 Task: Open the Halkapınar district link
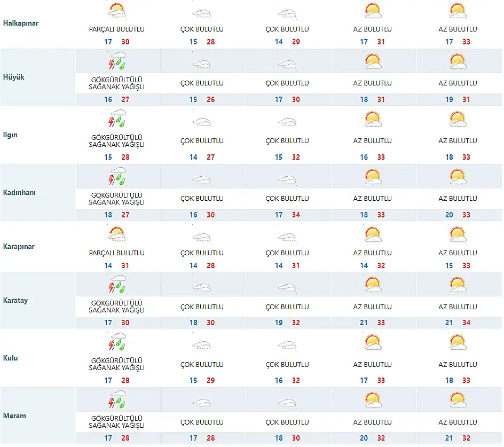(x=21, y=23)
